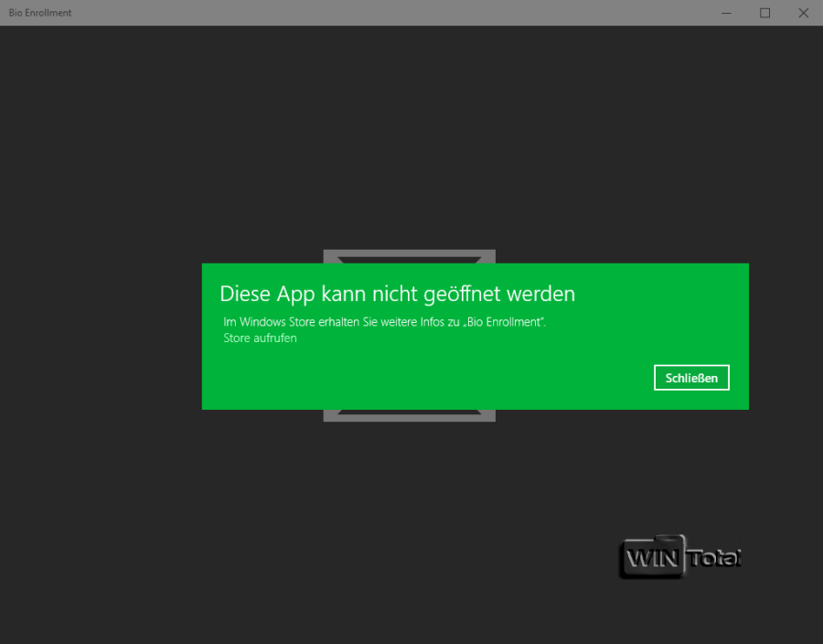Click the X close icon
Viewport: 823px width, 644px height.
point(804,13)
